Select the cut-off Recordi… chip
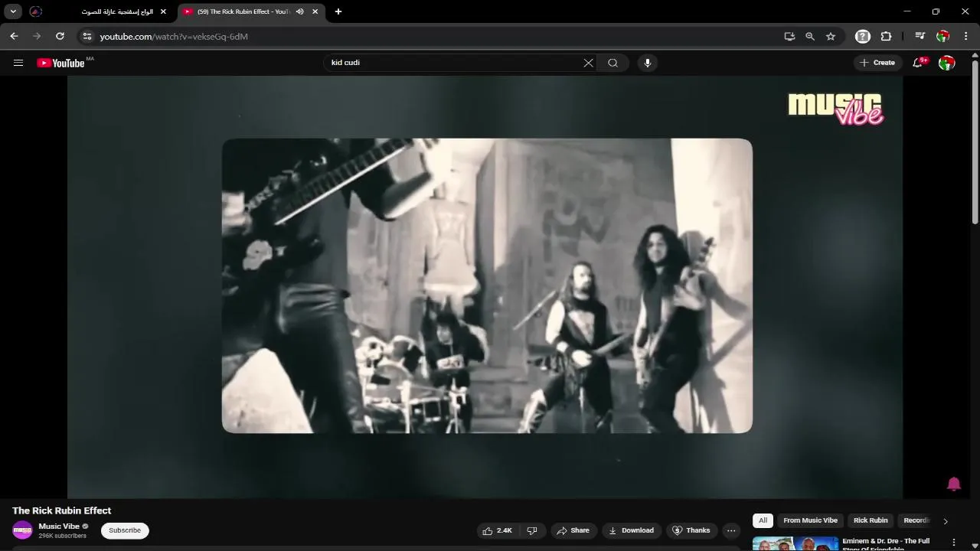This screenshot has height=551, width=980. (x=916, y=520)
